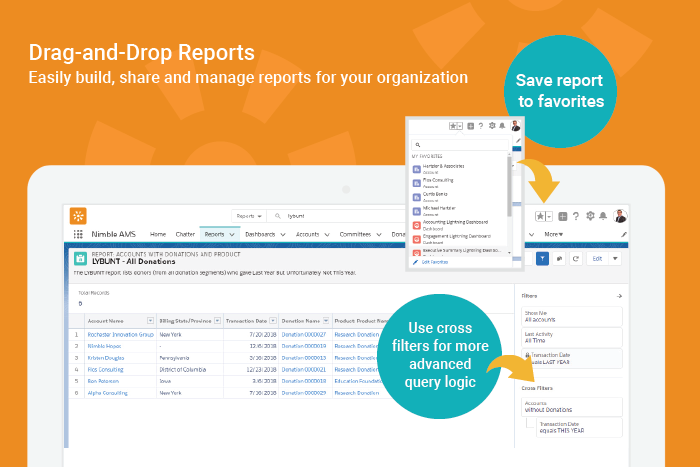Click the orange Nimble AMS logo icon
The height and width of the screenshot is (467, 700).
78,216
